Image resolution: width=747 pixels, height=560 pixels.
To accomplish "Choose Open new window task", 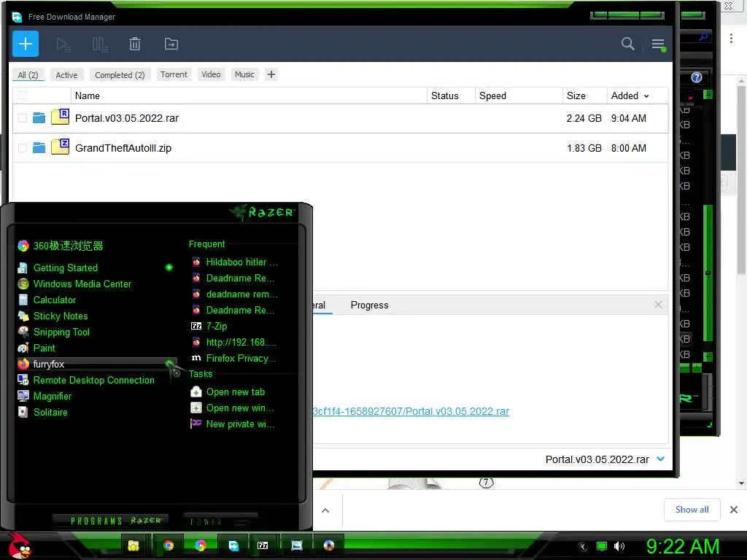I will (x=232, y=408).
